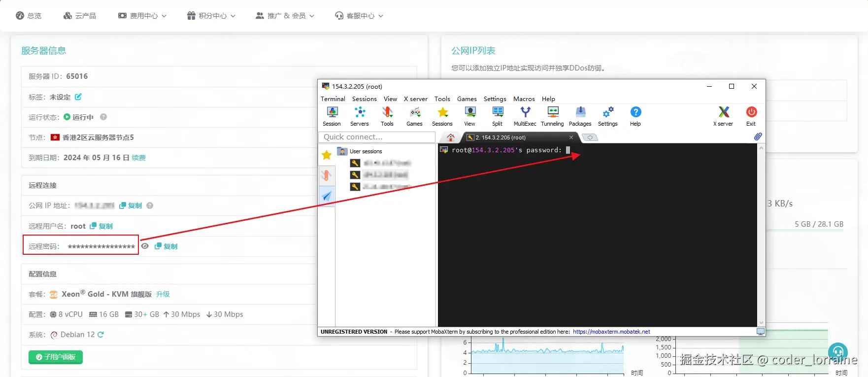Screen dimensions: 868x377
Task: Reveal the remote password with eye icon
Action: (145, 246)
